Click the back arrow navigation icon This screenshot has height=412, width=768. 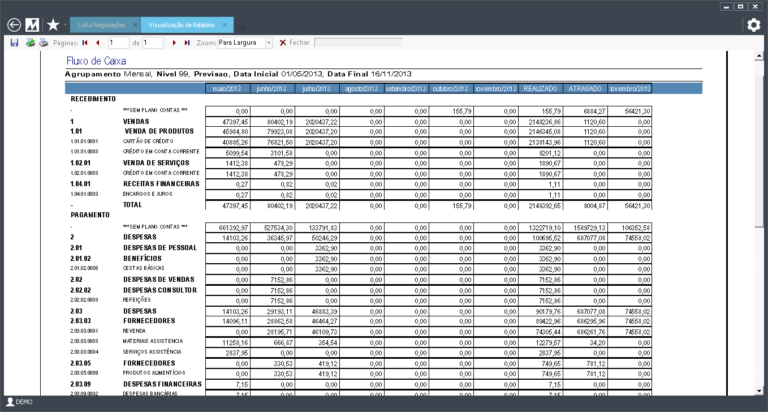pyautogui.click(x=13, y=25)
